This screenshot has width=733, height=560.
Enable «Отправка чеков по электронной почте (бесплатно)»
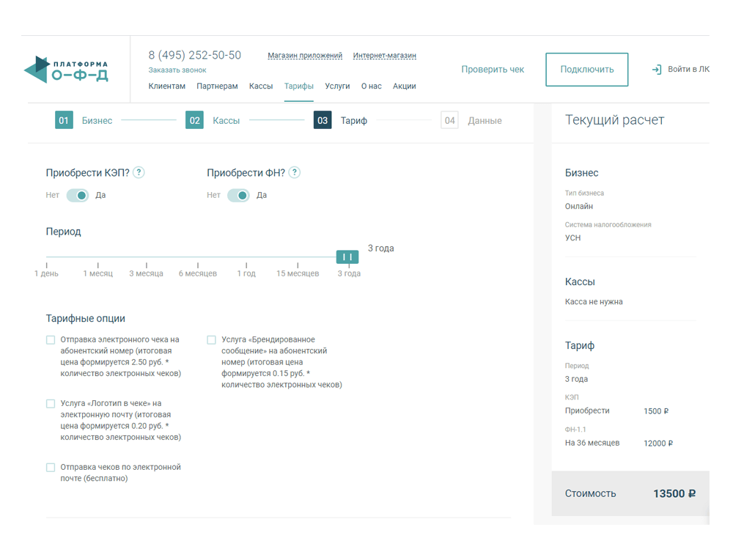tap(50, 467)
